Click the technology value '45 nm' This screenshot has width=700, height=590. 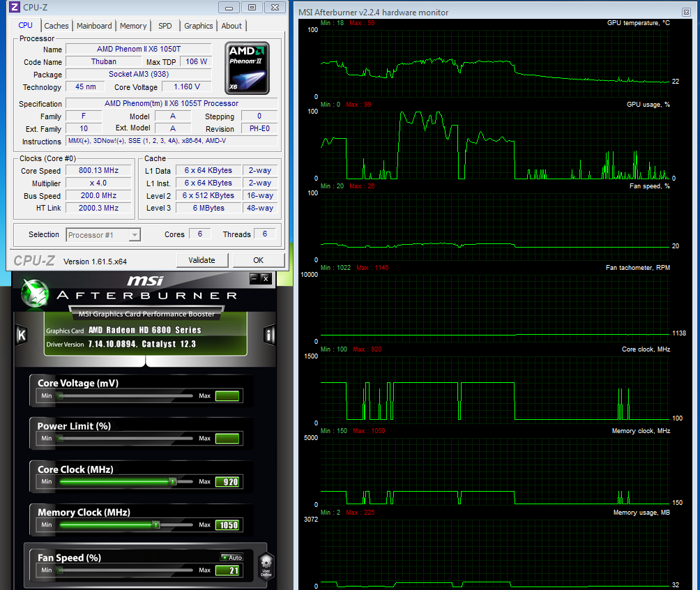click(x=86, y=86)
